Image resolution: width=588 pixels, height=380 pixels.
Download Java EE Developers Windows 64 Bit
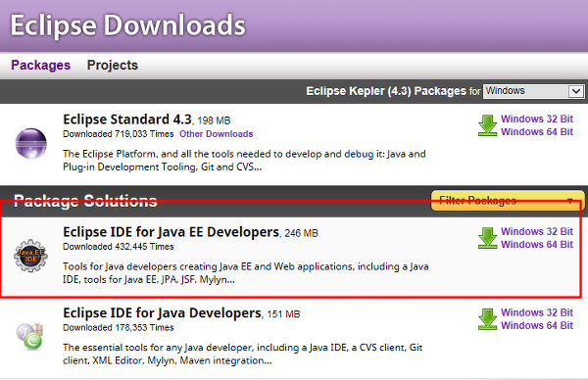pyautogui.click(x=537, y=244)
